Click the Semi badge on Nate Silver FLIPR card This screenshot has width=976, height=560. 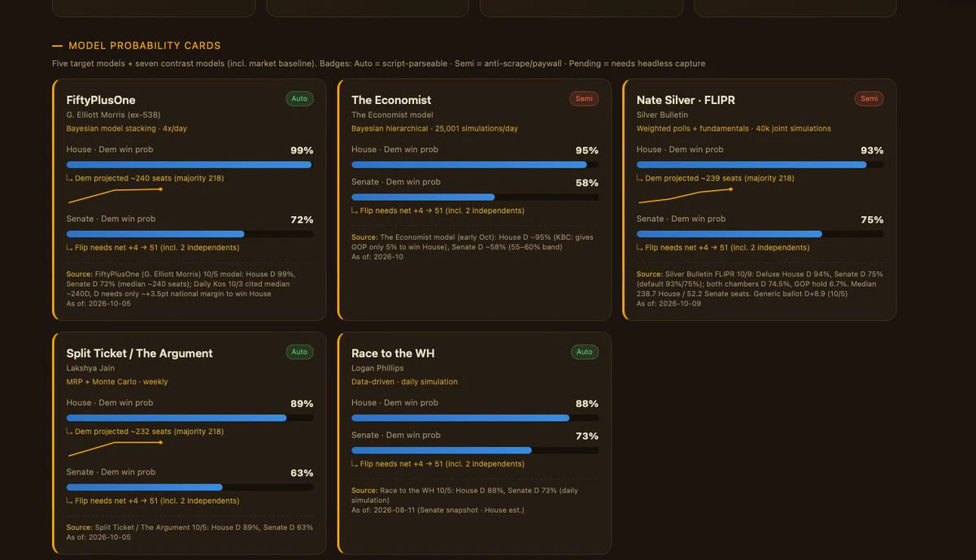pyautogui.click(x=869, y=98)
